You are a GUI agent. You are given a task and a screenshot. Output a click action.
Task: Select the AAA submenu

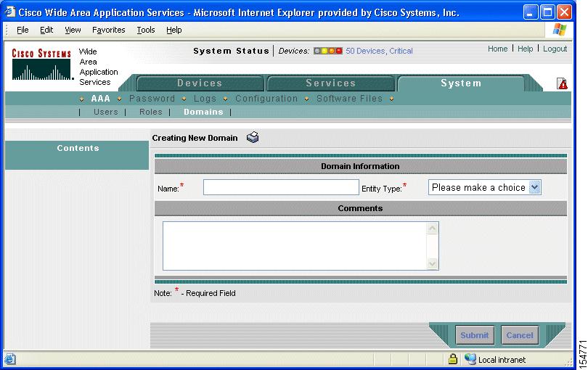click(x=100, y=99)
